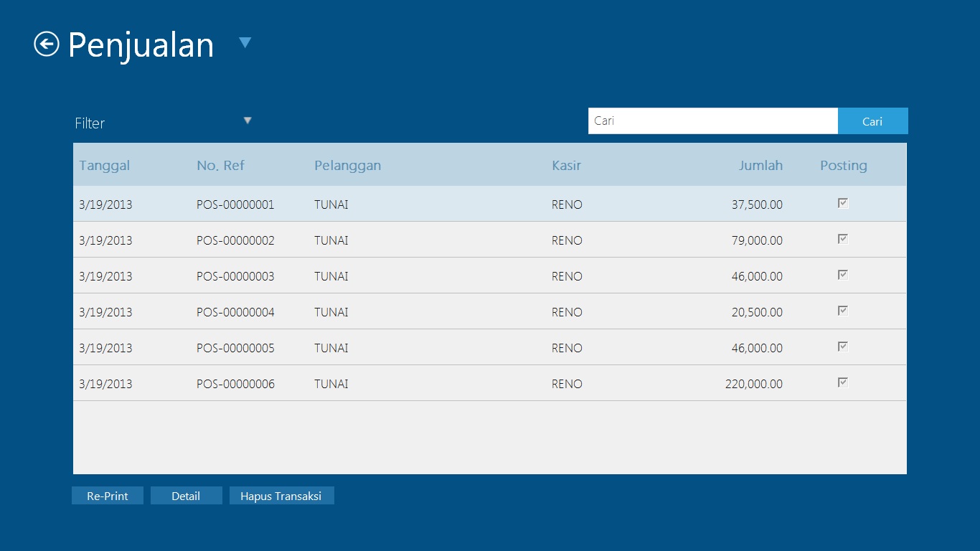Screen dimensions: 980x551
Task: Toggle Posting checkbox for POS-00000002
Action: (x=843, y=240)
